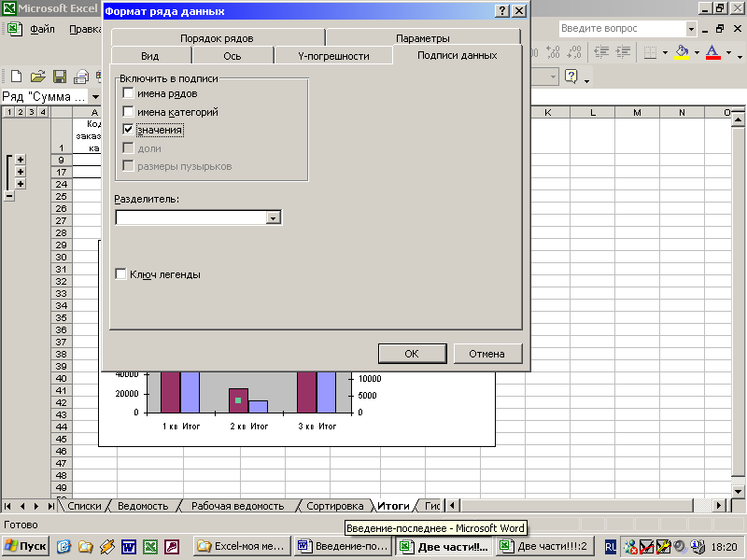This screenshot has height=560, width=747.
Task: Open the Списки sheet tab
Action: click(84, 506)
